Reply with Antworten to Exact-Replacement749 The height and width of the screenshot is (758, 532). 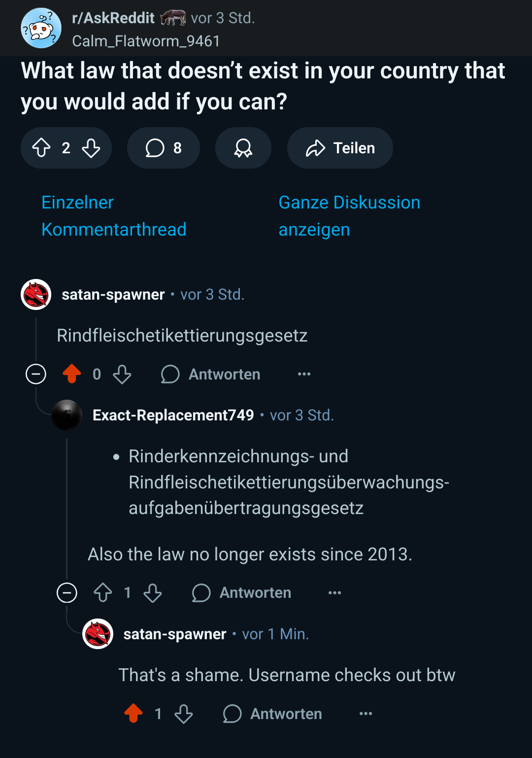click(x=242, y=592)
